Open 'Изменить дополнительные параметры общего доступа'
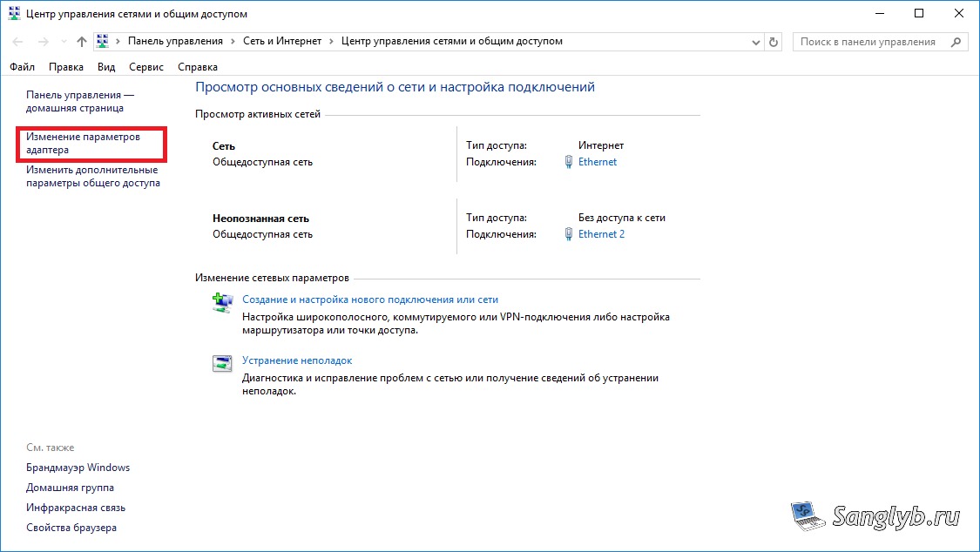This screenshot has width=980, height=552. 93,176
